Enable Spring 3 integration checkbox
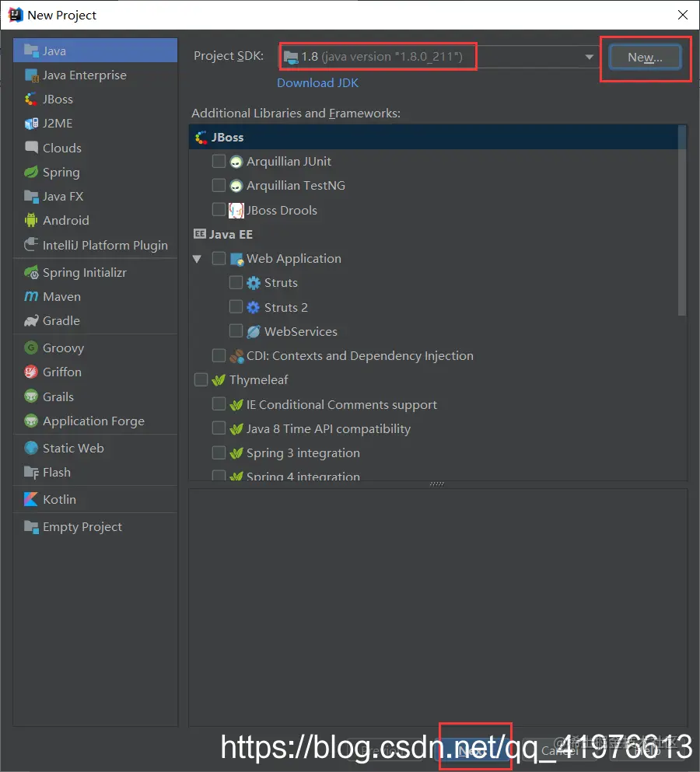Viewport: 700px width, 772px height. 219,452
